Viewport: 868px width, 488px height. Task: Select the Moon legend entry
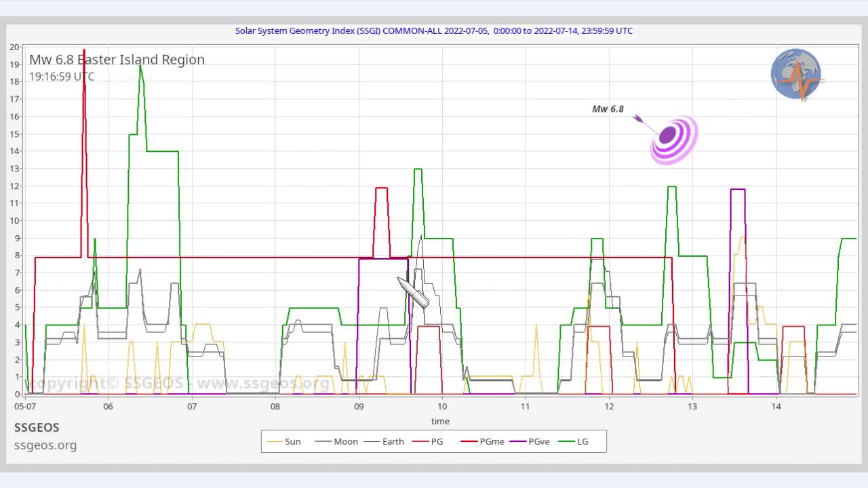point(336,441)
